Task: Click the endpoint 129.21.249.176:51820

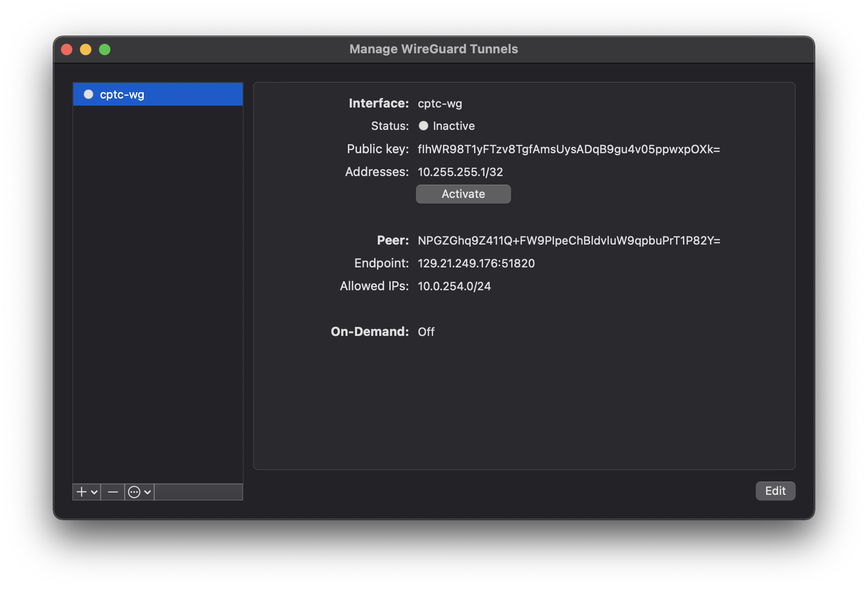Action: pos(476,263)
